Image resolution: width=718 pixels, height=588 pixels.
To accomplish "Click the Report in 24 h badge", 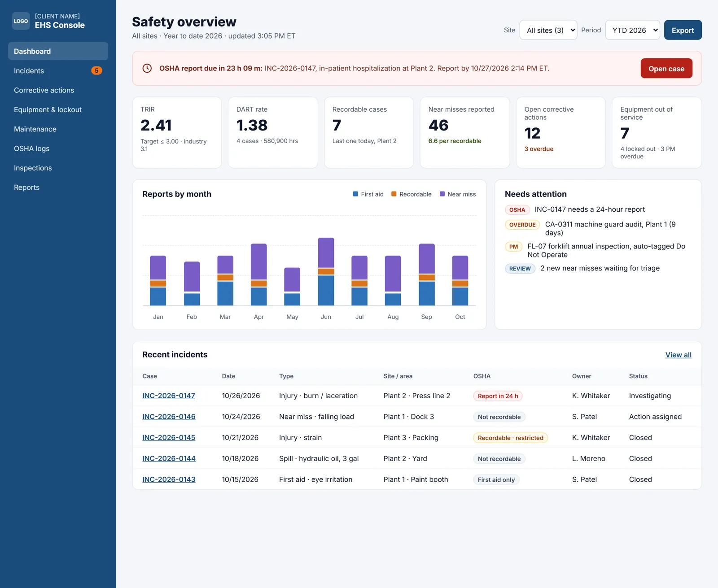I will pos(498,396).
